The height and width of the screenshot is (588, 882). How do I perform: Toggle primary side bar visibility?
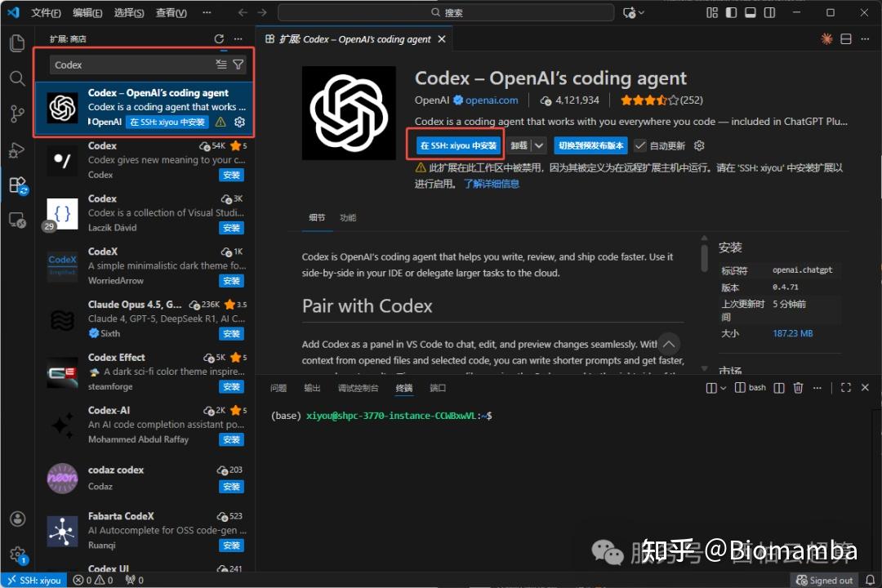point(731,12)
